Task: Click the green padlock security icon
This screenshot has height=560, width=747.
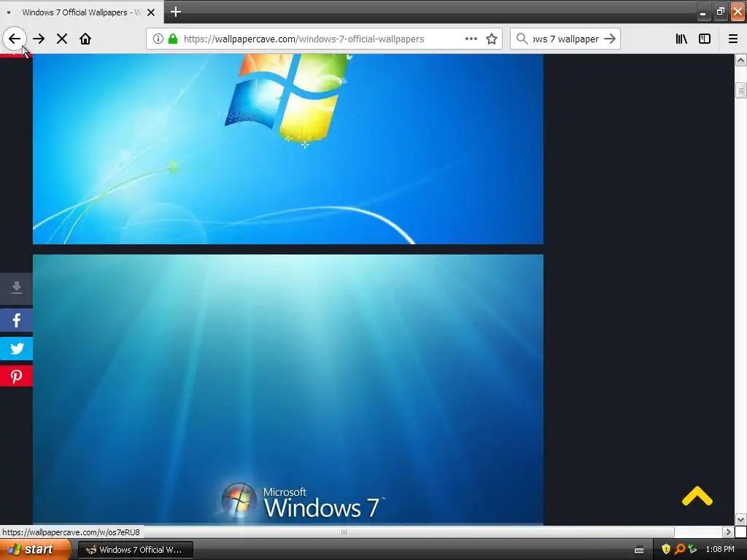Action: 173,39
